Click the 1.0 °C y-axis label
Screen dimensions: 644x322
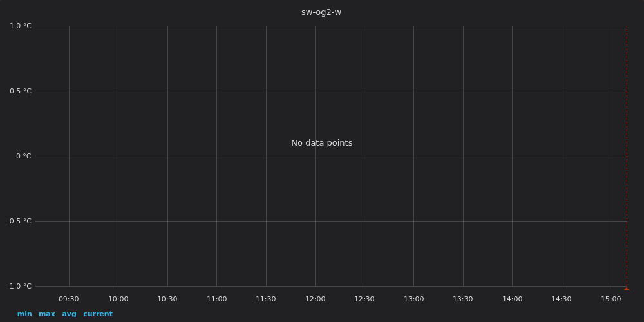21,26
